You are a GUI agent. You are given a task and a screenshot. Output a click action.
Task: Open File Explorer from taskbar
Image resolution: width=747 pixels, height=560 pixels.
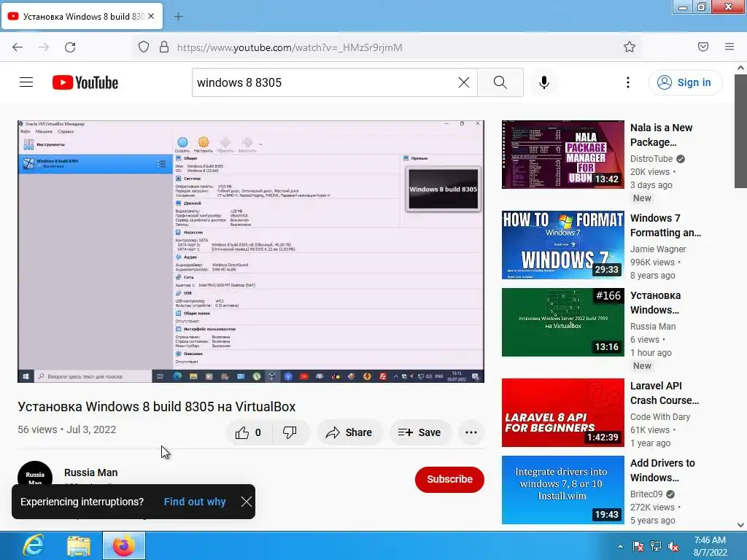pyautogui.click(x=79, y=545)
